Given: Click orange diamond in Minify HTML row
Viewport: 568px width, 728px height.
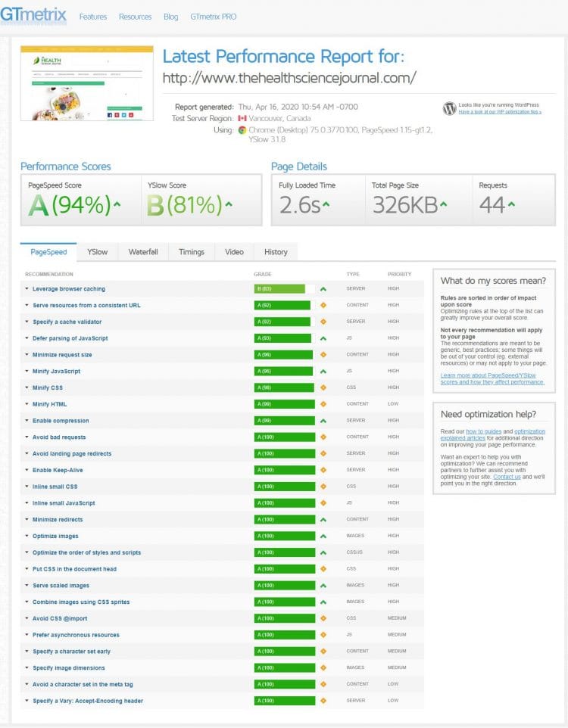Looking at the screenshot, I should coord(323,404).
